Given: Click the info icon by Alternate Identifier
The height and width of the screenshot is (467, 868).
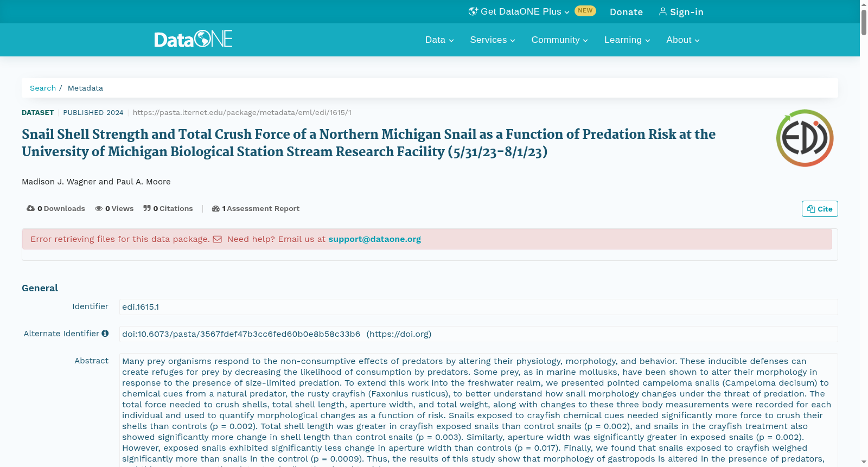Looking at the screenshot, I should (x=105, y=333).
